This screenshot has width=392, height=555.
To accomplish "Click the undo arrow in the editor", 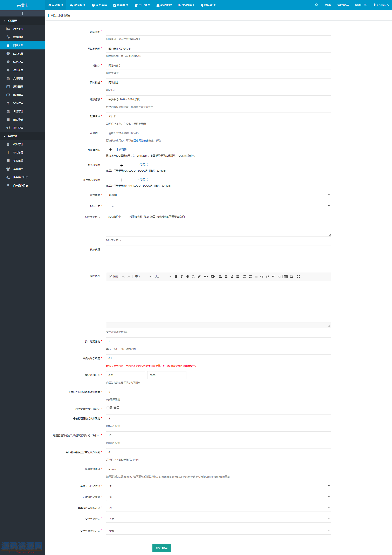I will click(x=123, y=276).
